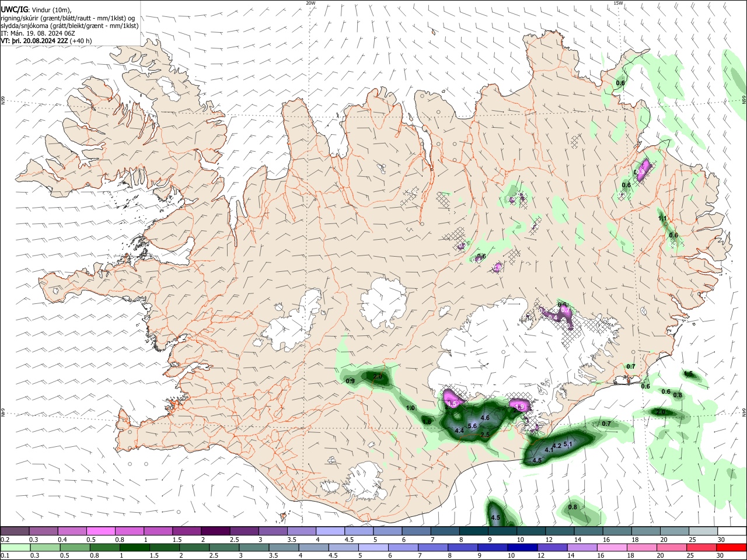
Task: Click the 'VT: þri. 20.08.2024 22Z' valid time
Action: (36, 41)
